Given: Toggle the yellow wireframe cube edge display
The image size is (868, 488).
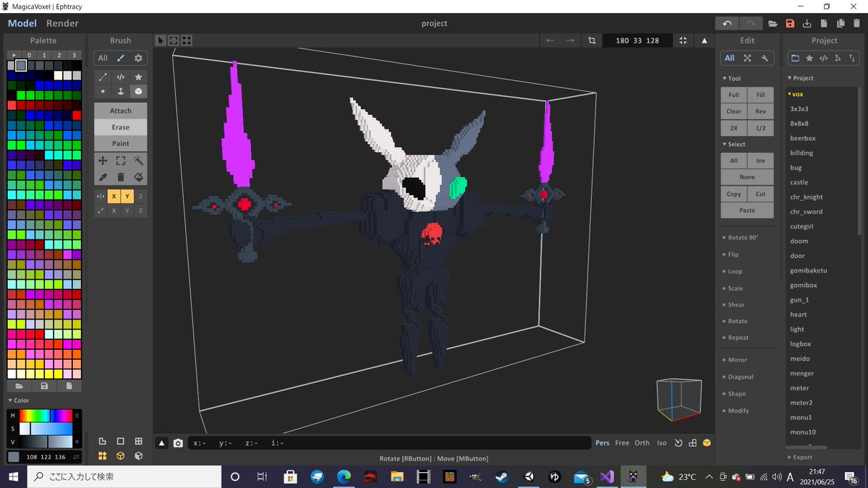Looking at the screenshot, I should (120, 456).
